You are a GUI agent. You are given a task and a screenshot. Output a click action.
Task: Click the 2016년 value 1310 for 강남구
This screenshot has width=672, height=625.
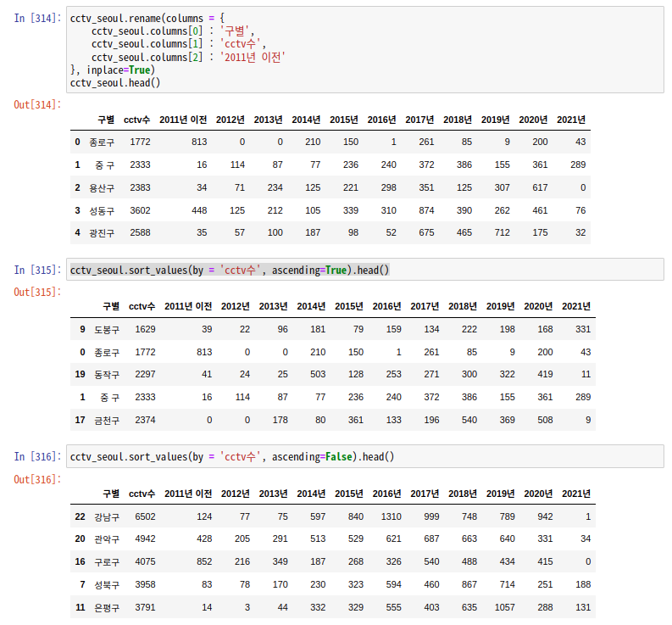(391, 517)
